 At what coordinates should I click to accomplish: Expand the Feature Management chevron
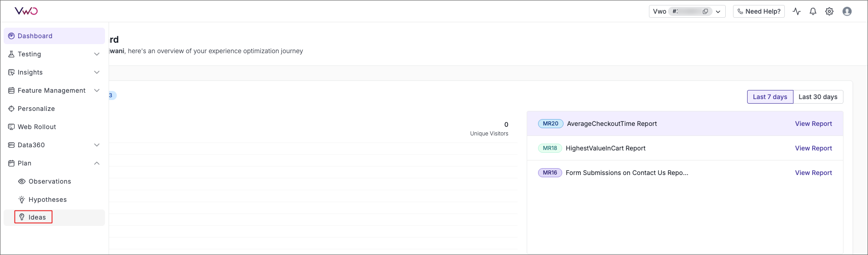tap(97, 90)
